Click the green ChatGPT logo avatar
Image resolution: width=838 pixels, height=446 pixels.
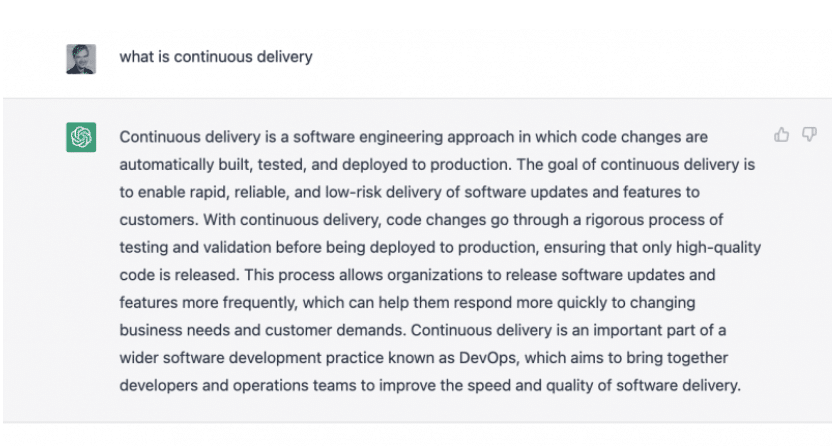pos(81,137)
